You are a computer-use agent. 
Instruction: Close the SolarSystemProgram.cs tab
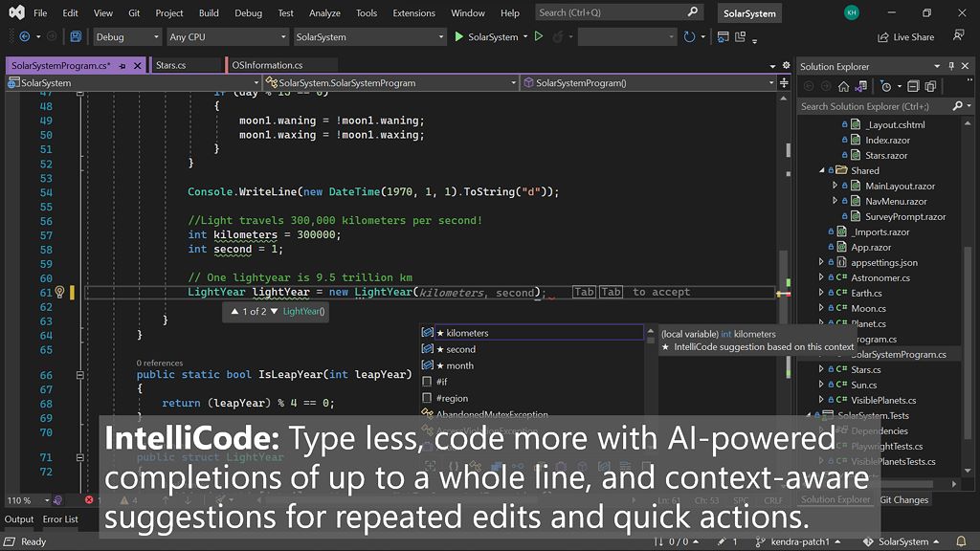(x=138, y=66)
